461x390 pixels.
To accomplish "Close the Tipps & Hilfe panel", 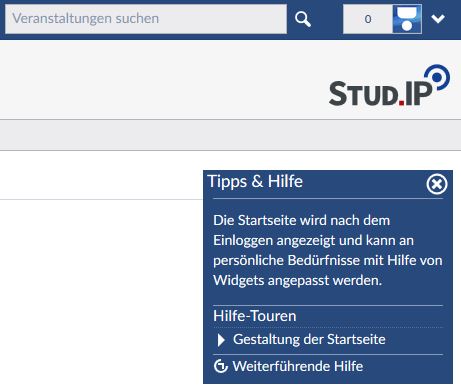I will (x=437, y=184).
